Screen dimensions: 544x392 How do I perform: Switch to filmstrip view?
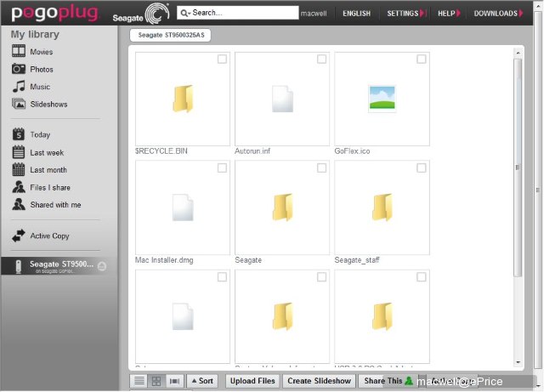[x=174, y=381]
